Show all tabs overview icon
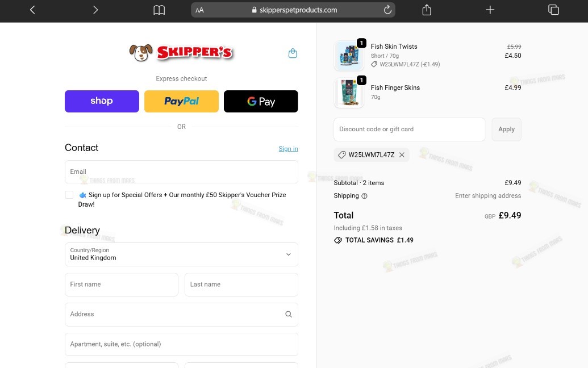Image resolution: width=588 pixels, height=368 pixels. tap(553, 10)
